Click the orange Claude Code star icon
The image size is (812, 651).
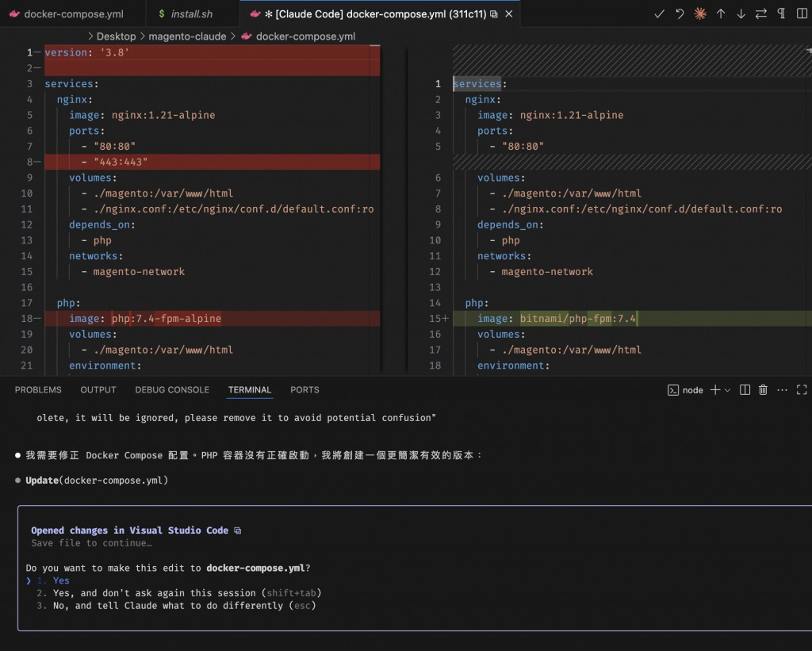700,14
